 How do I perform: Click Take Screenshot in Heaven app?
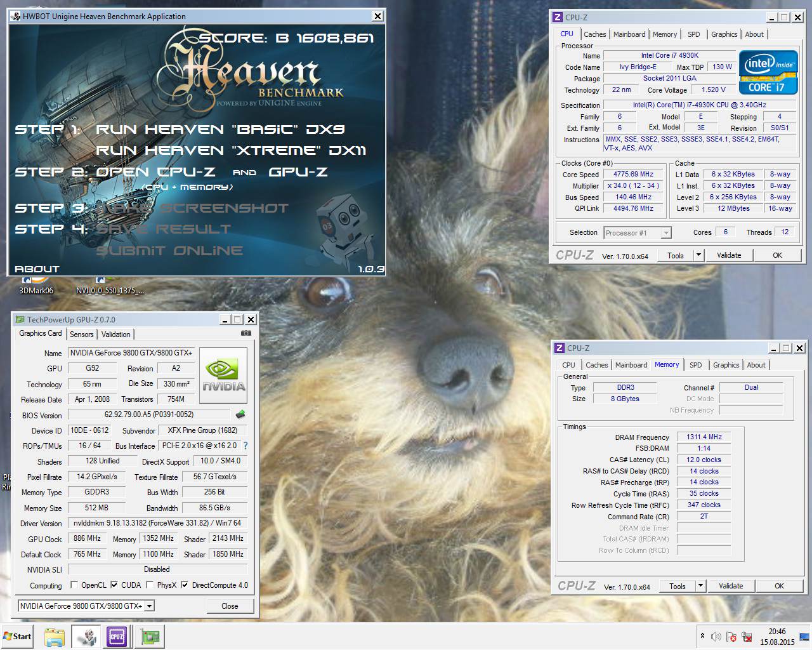(192, 208)
